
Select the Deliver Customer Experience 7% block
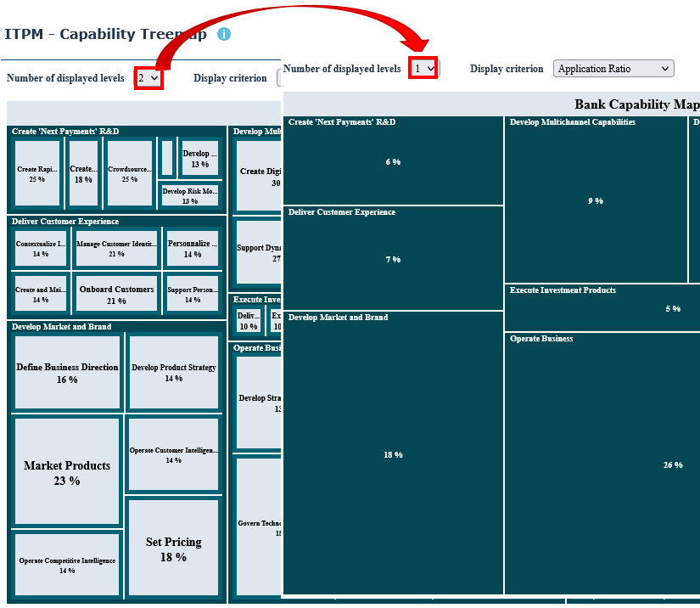[393, 259]
